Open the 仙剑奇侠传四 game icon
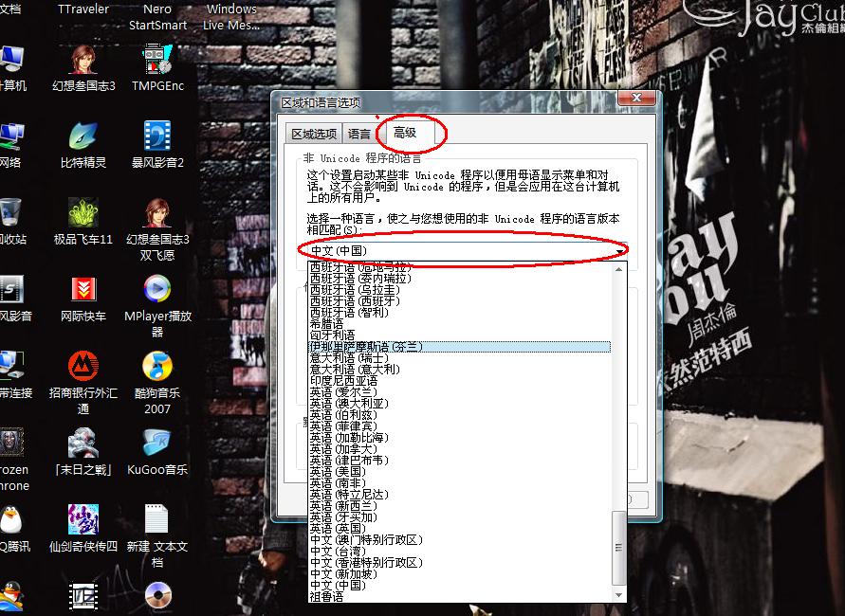The image size is (845, 616). point(83,520)
